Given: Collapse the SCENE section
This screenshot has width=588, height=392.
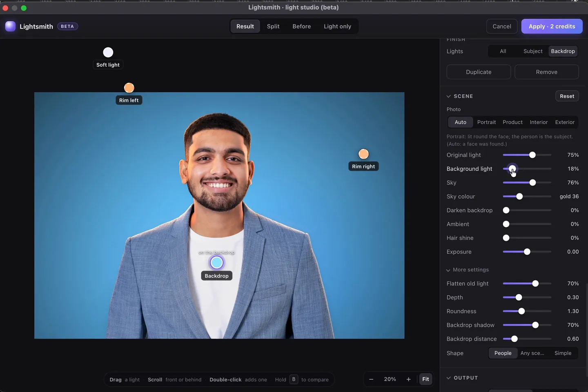Looking at the screenshot, I should click(x=460, y=96).
